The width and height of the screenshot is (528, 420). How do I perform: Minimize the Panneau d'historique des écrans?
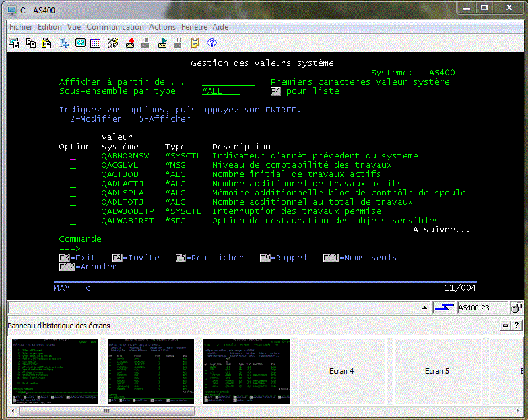(504, 324)
